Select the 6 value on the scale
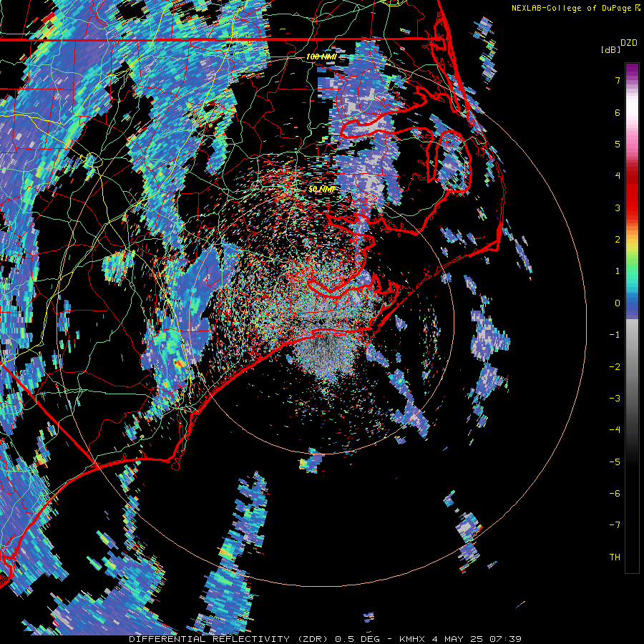 coord(618,112)
